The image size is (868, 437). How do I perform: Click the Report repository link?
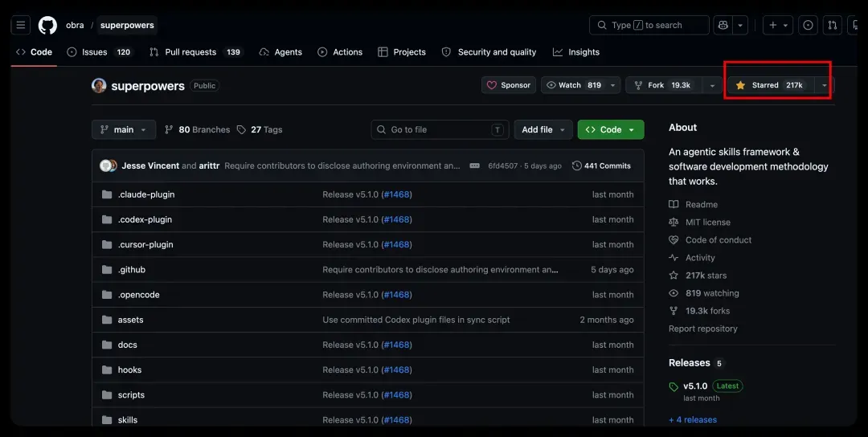tap(703, 329)
